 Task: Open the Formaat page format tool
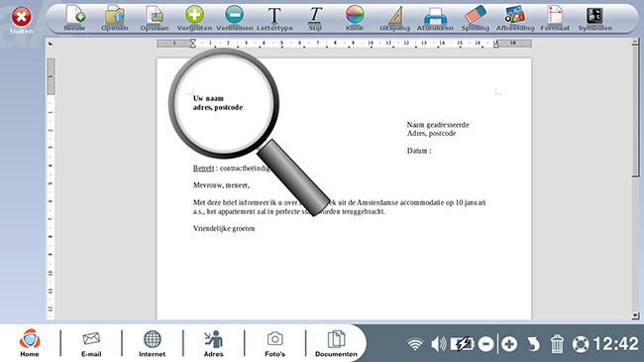coord(555,19)
